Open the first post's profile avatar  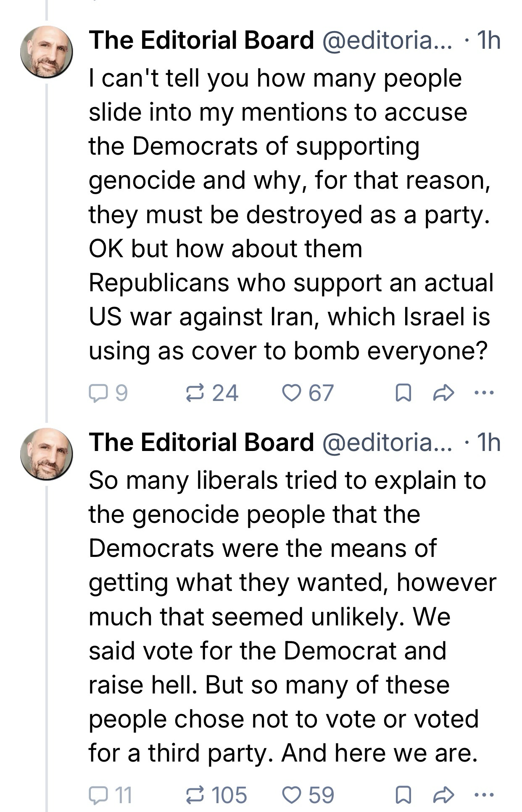click(46, 52)
